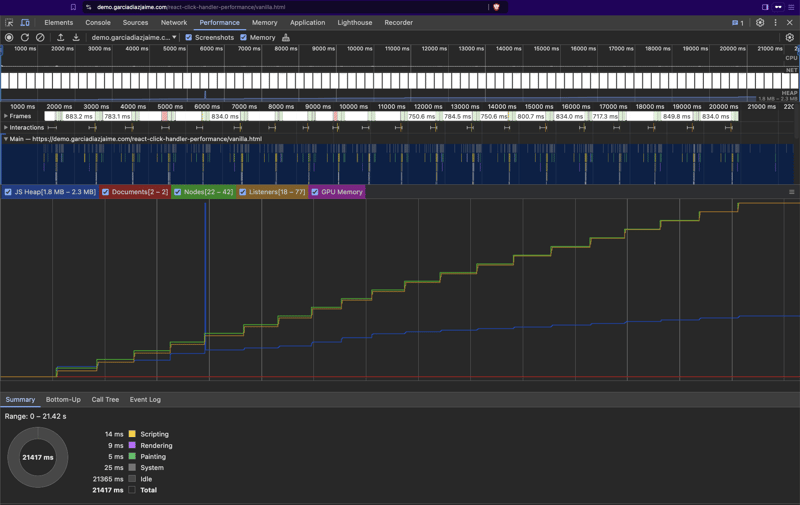Select the 717.3 ms frame
This screenshot has height=505, width=800.
coord(605,116)
